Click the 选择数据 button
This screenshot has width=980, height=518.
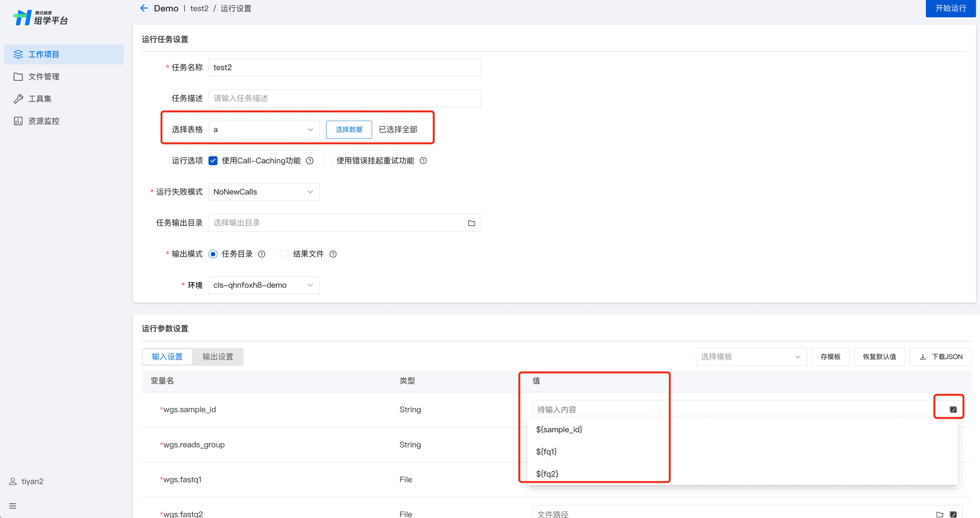pos(349,130)
